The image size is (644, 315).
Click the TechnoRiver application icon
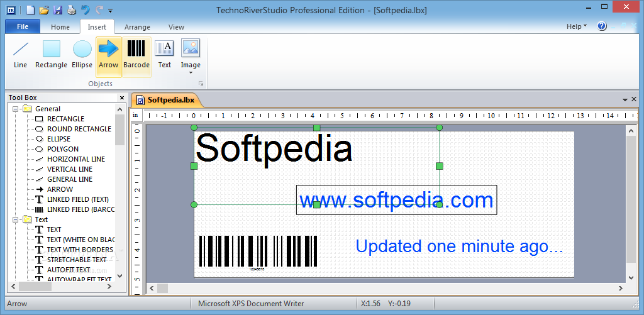click(x=11, y=10)
